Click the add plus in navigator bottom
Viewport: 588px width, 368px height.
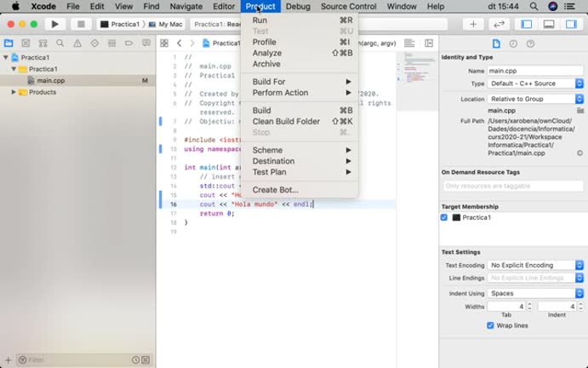[9, 359]
